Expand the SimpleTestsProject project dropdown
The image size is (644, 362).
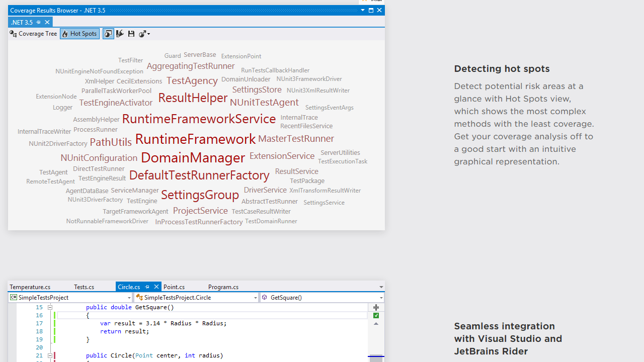tap(129, 298)
